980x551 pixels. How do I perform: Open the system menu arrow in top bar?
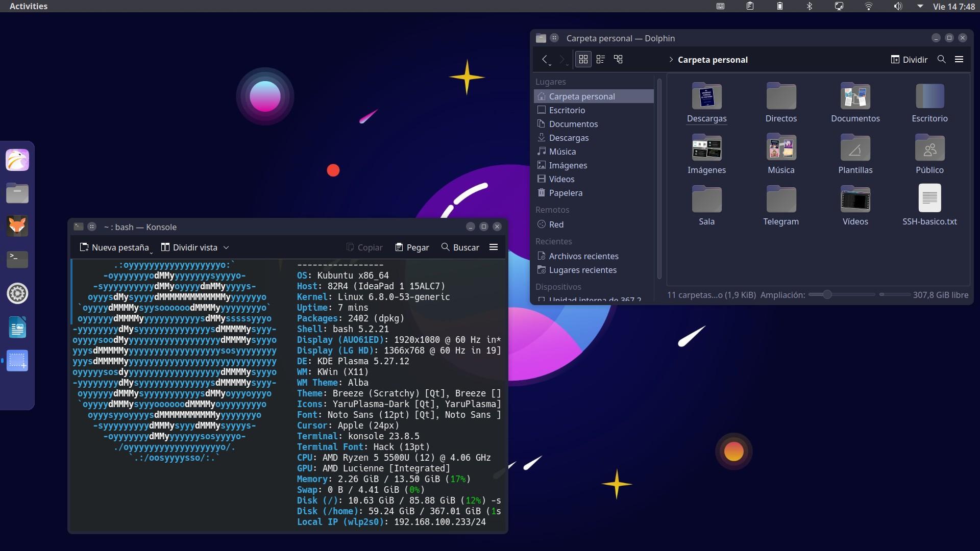(920, 6)
